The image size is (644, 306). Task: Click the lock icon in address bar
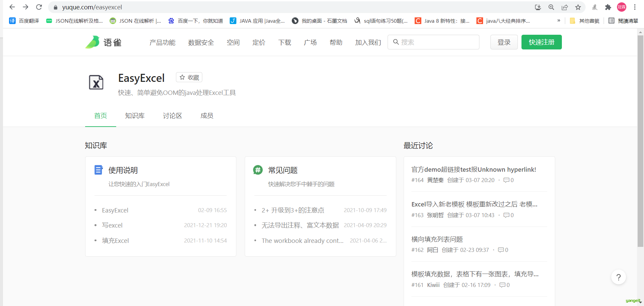click(x=55, y=7)
